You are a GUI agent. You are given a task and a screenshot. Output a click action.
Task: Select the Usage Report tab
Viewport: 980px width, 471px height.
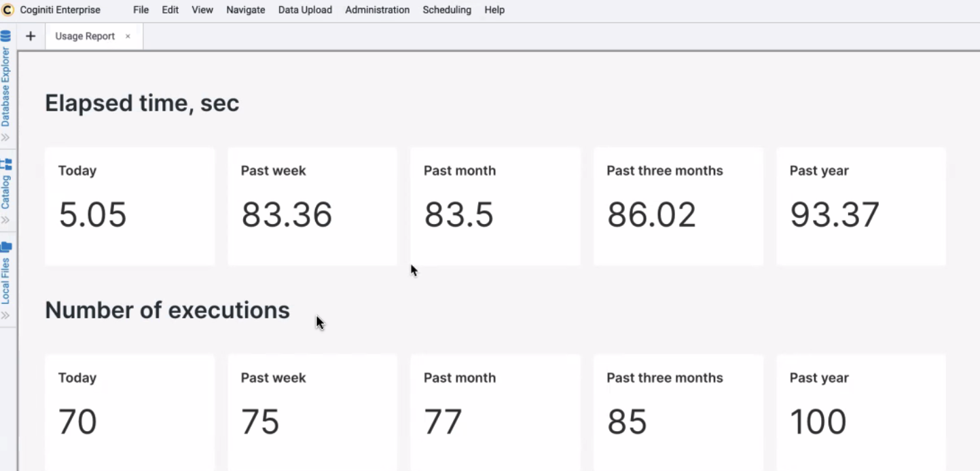[x=84, y=36]
